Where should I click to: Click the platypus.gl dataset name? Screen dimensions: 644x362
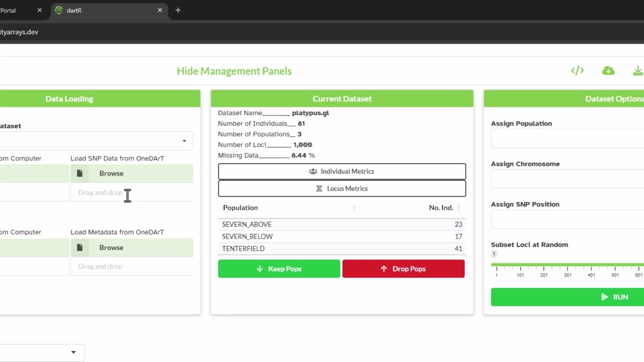(x=310, y=113)
